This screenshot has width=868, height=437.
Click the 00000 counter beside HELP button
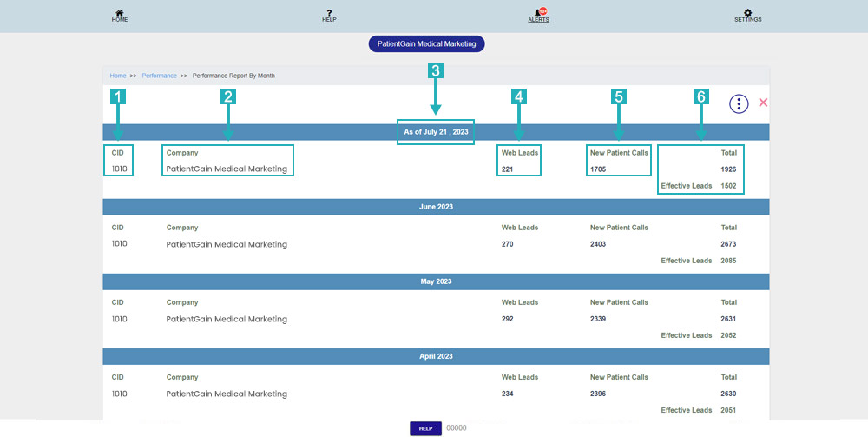tap(457, 428)
